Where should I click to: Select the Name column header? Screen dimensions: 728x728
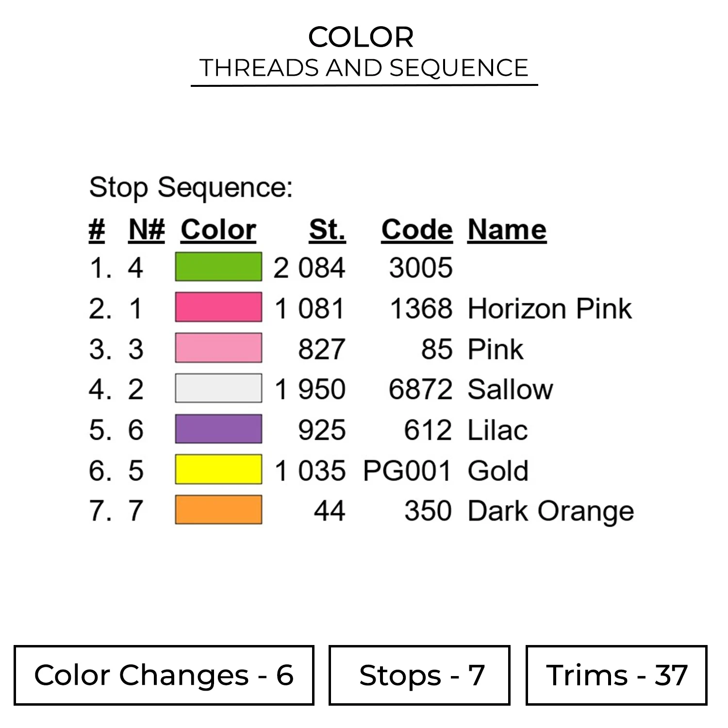pyautogui.click(x=507, y=229)
